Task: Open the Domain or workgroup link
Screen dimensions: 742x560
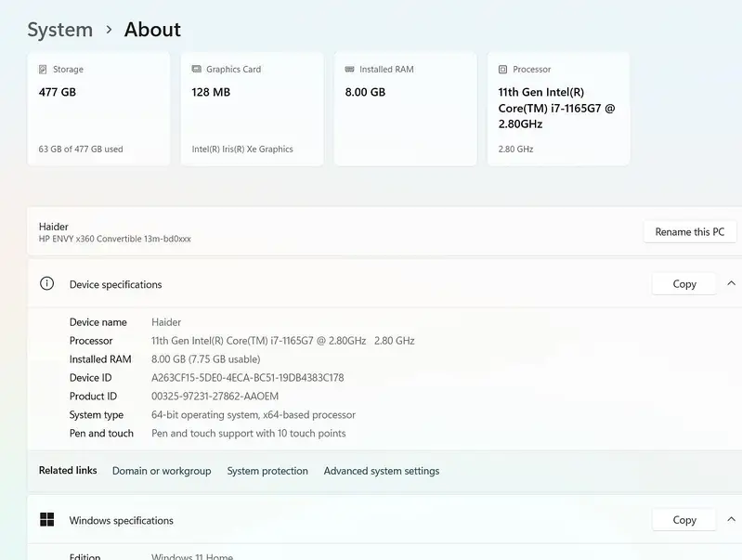Action: tap(162, 471)
